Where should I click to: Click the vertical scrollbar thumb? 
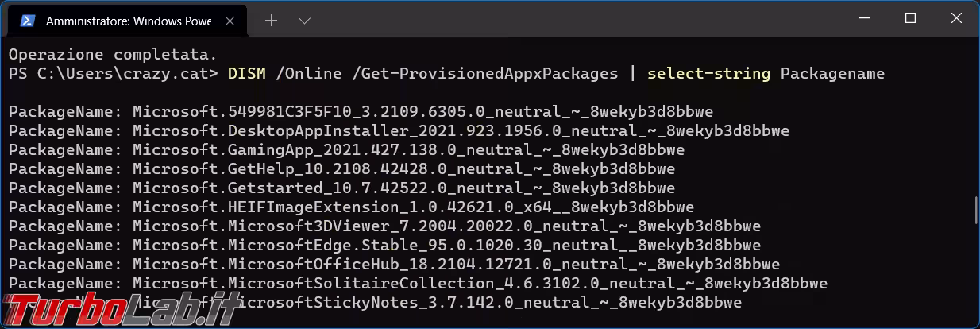[974, 210]
